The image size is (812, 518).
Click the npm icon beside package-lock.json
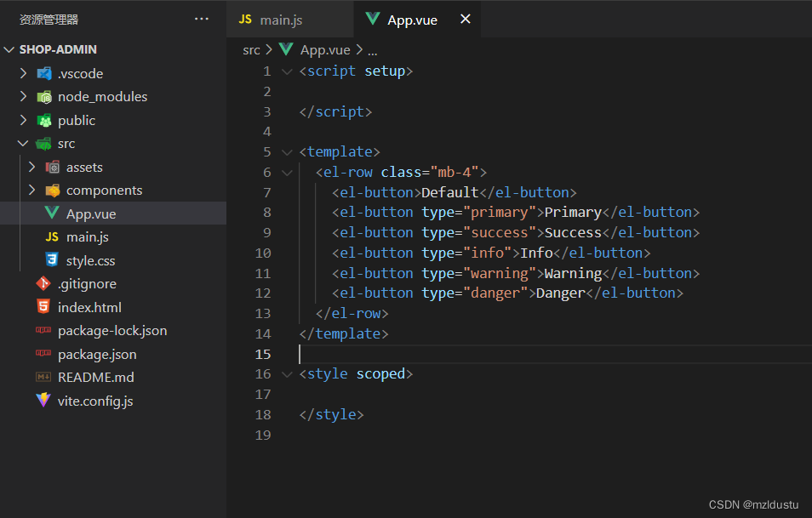[x=43, y=330]
